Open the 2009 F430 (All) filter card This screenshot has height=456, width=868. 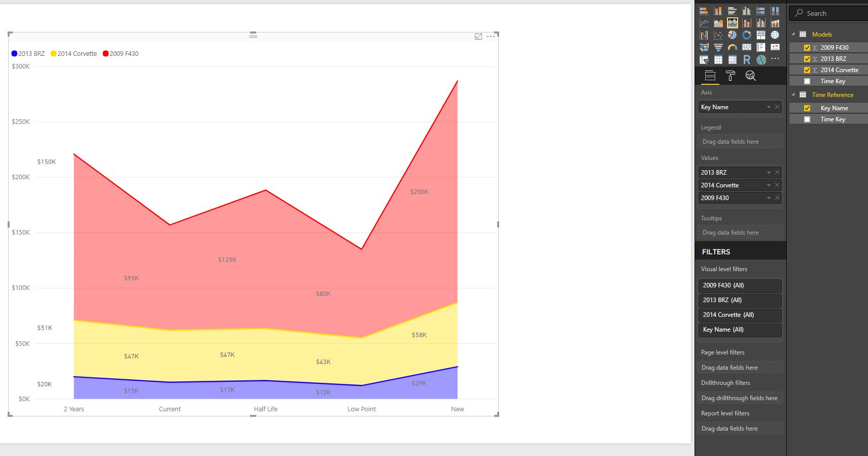(x=740, y=285)
